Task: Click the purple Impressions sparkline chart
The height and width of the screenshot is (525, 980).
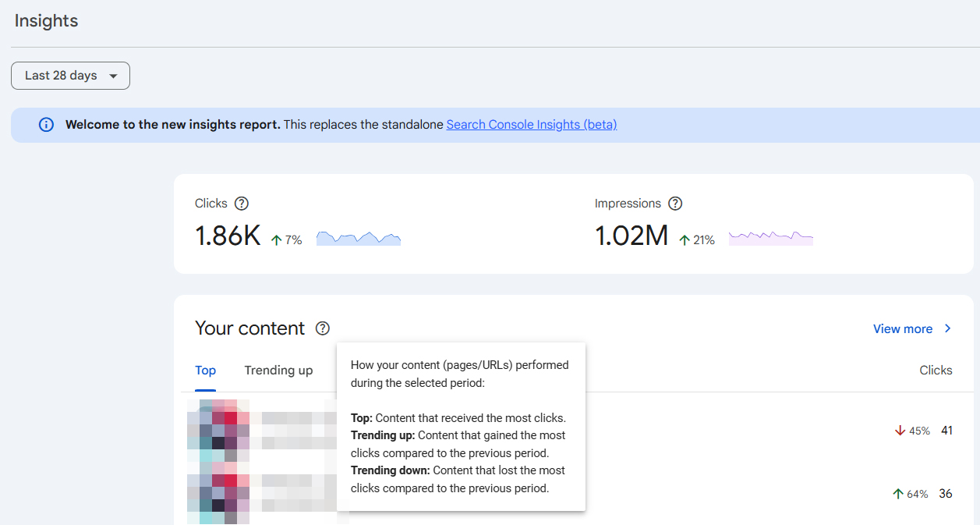Action: click(770, 237)
